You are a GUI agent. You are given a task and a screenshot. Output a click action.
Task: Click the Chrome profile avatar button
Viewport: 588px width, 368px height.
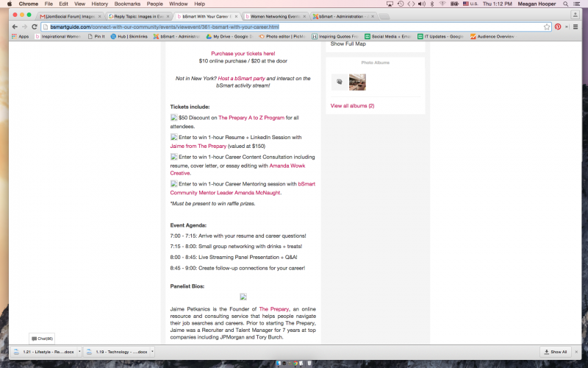[575, 15]
